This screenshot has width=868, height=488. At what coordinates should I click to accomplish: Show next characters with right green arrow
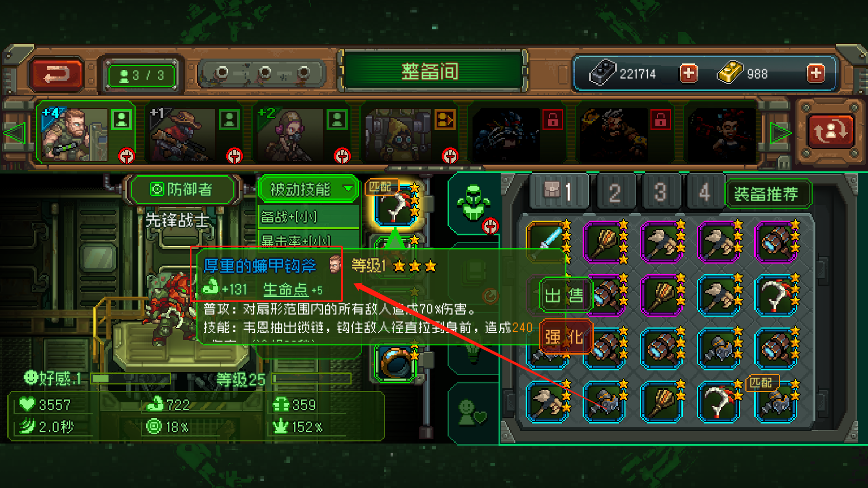[x=781, y=133]
